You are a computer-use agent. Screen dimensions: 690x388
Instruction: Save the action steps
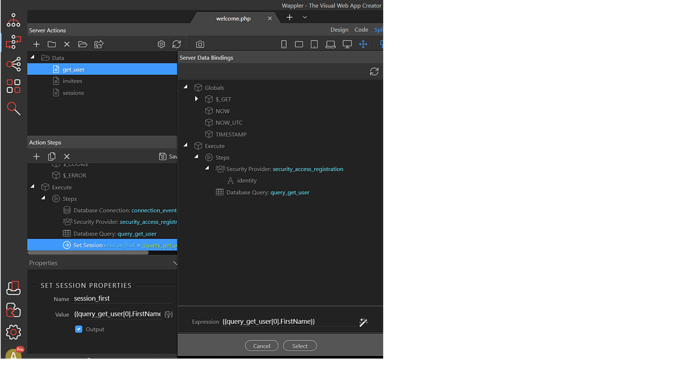coord(168,156)
